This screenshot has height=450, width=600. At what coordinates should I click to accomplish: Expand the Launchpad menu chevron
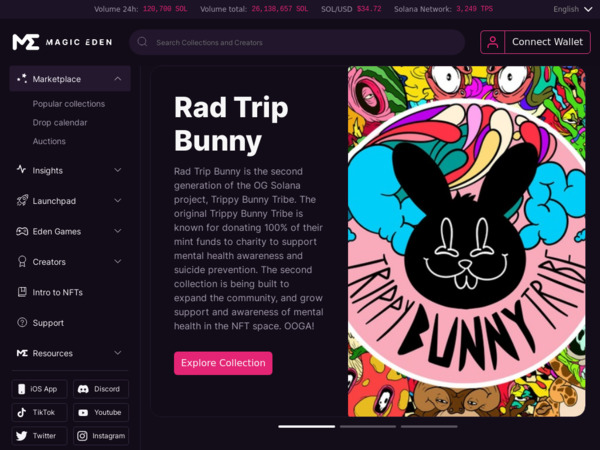[x=118, y=201]
